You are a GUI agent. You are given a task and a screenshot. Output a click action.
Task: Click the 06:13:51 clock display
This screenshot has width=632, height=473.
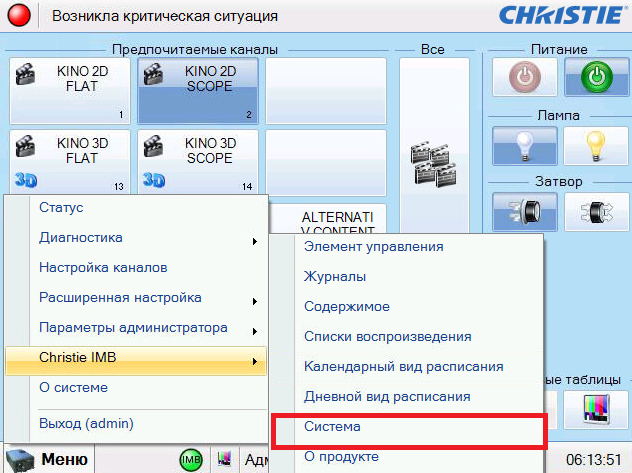593,460
